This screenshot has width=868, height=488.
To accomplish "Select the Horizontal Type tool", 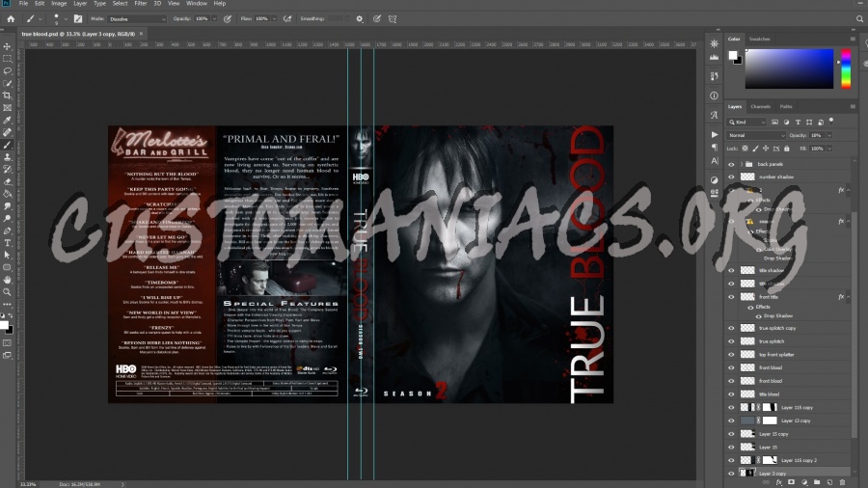I will pos(7,243).
